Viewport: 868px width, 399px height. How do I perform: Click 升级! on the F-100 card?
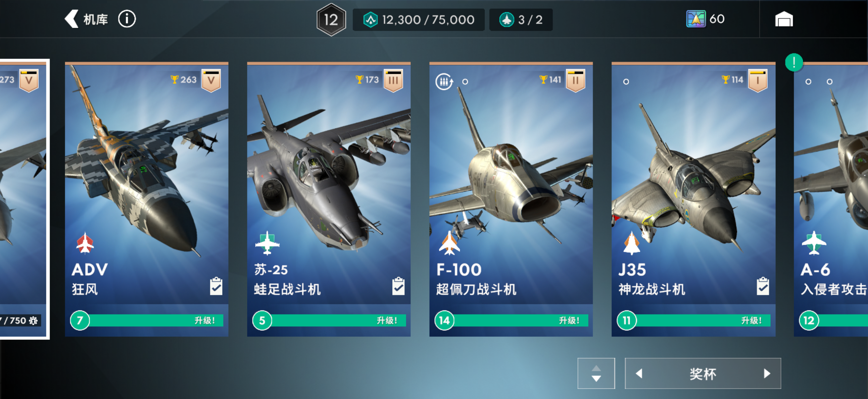click(x=569, y=321)
